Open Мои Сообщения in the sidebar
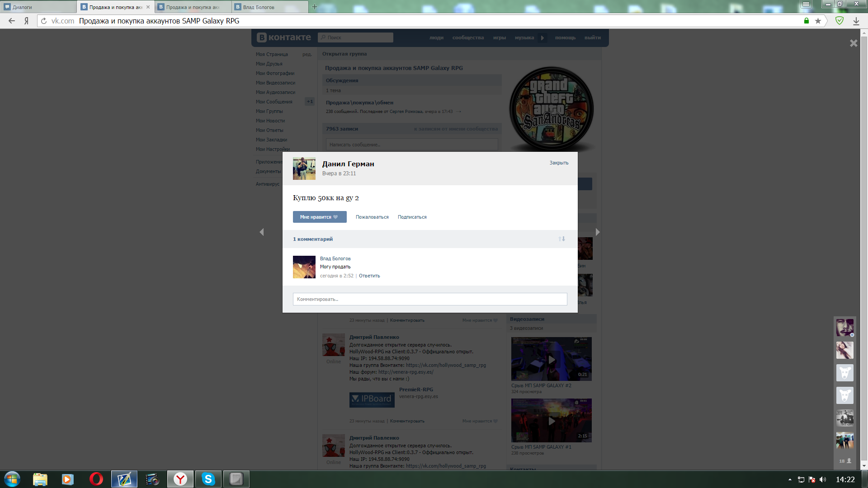 click(274, 102)
